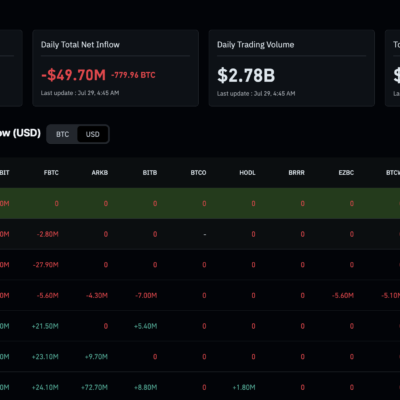Open the Daily Total Net Inflow card

point(116,68)
